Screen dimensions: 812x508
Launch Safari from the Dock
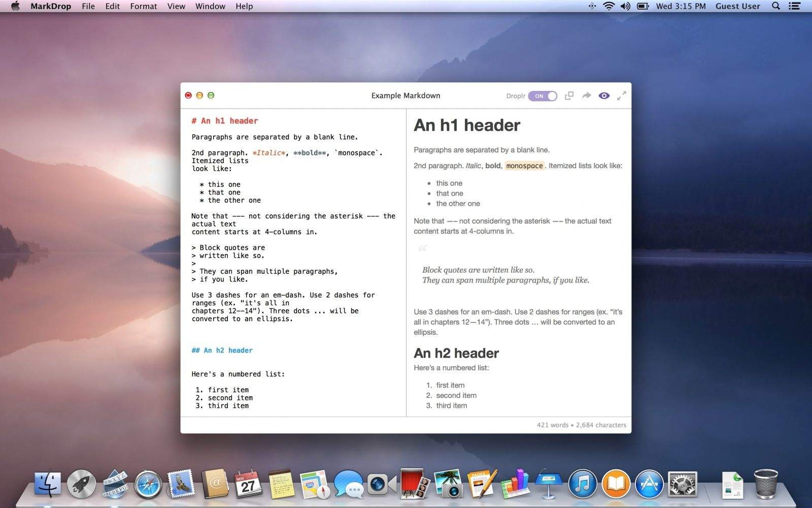point(148,485)
